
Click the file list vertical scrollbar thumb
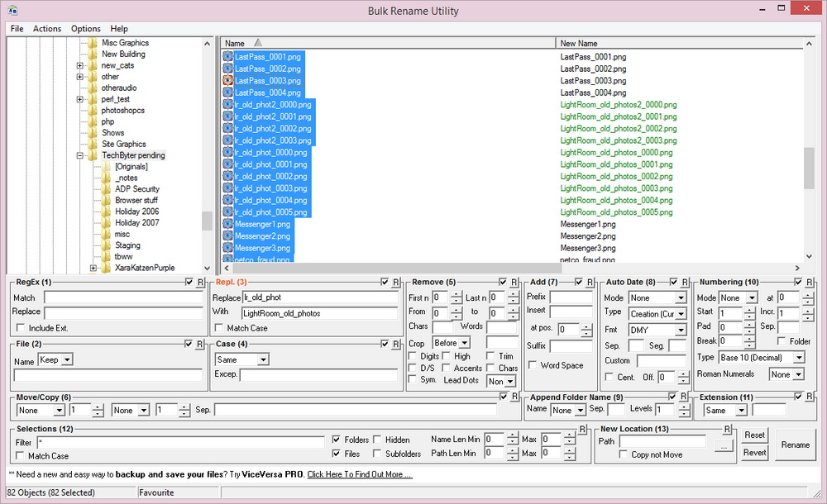[809, 168]
